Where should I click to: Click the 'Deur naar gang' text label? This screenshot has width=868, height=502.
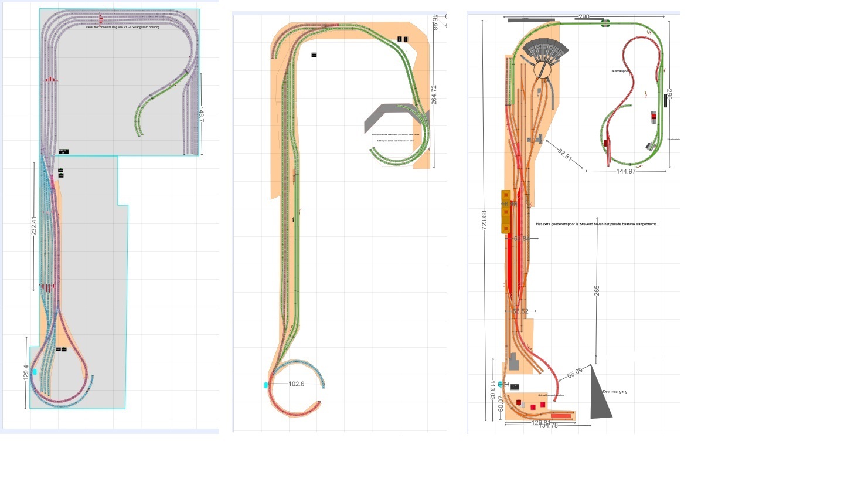614,391
